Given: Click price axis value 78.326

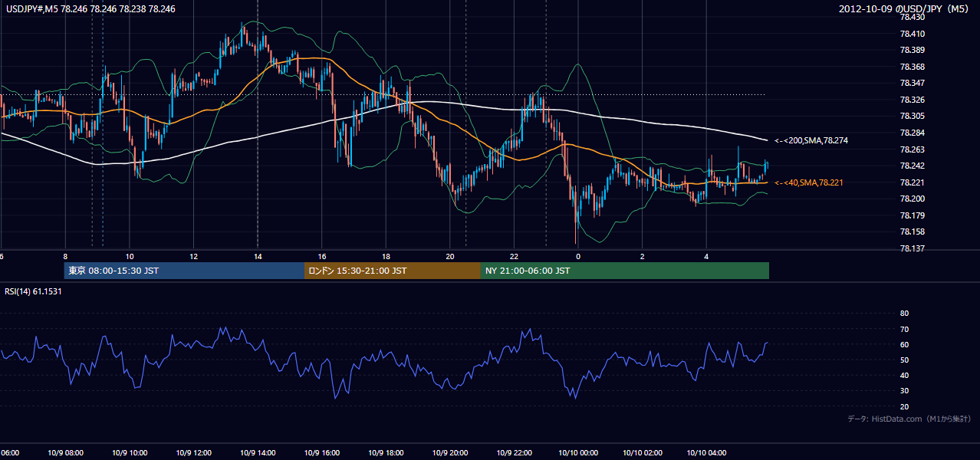Looking at the screenshot, I should point(913,100).
